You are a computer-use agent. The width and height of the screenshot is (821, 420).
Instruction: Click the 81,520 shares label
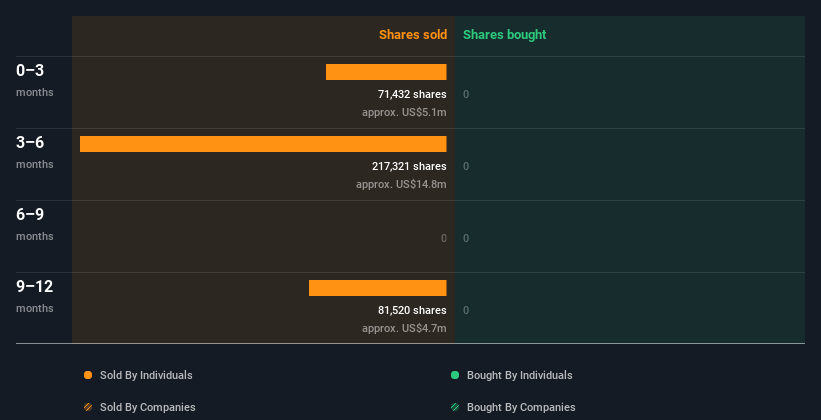(x=405, y=310)
